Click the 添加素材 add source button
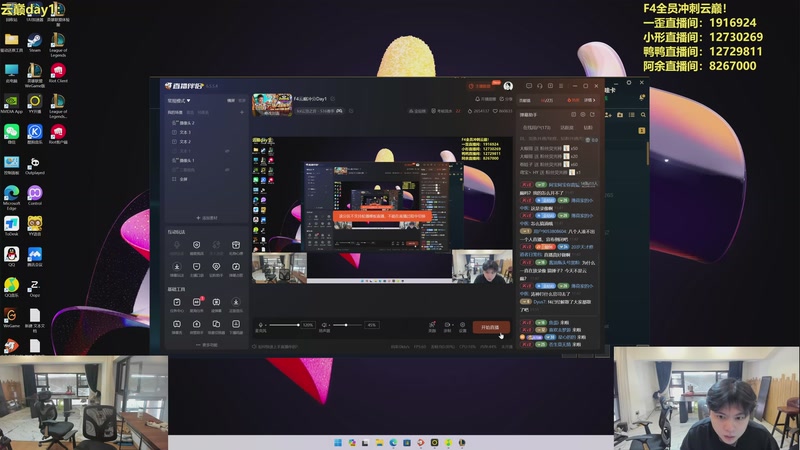 [x=207, y=218]
